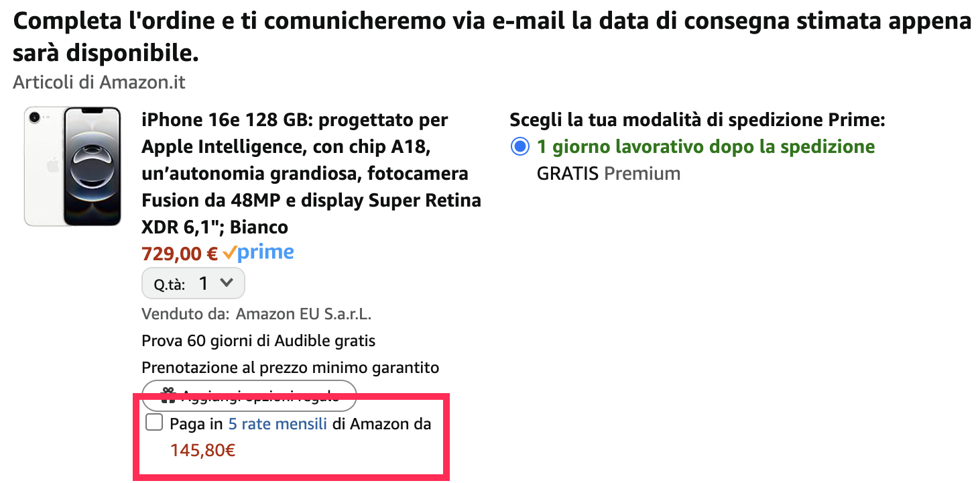The image size is (980, 483).
Task: Click Aggiungi opzioni regalo button
Action: 249,395
